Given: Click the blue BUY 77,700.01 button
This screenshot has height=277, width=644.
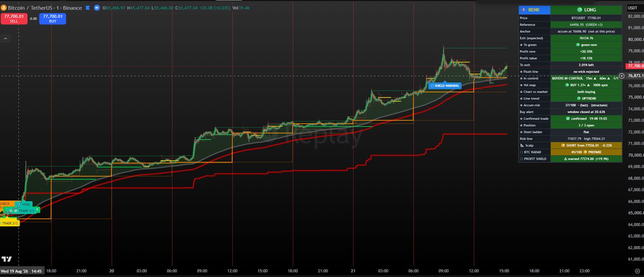Looking at the screenshot, I should click(x=53, y=19).
